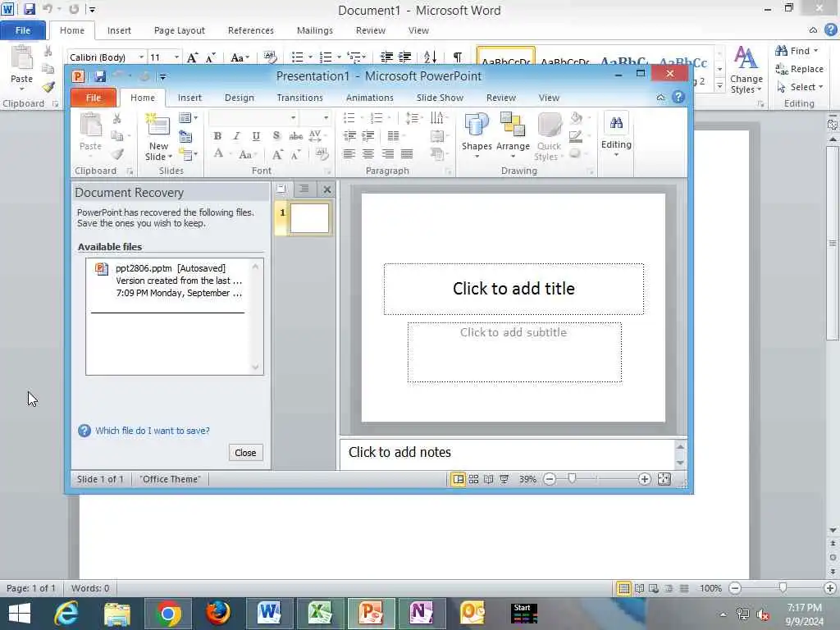Switch to Reading View in PowerPoint
The width and height of the screenshot is (840, 630).
click(x=489, y=479)
